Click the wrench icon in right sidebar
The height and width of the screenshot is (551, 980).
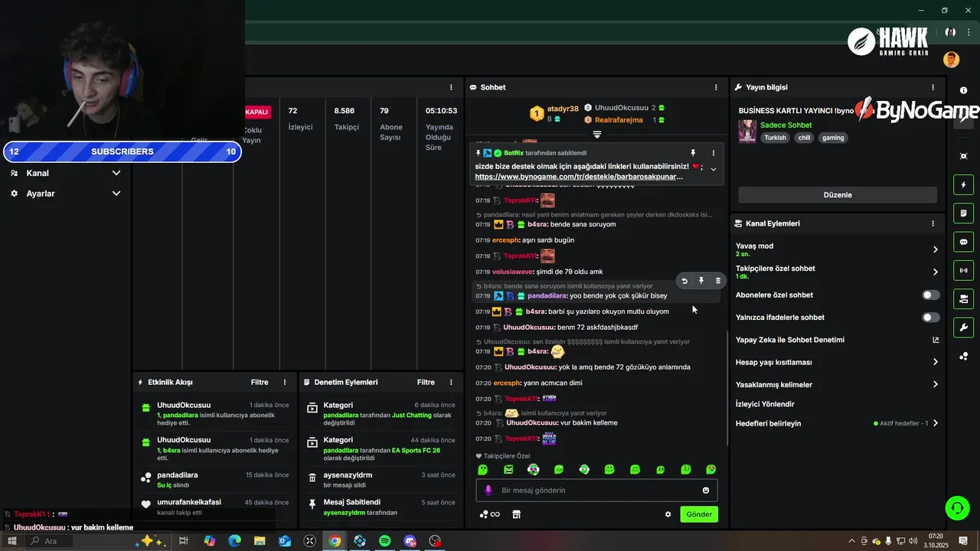(x=963, y=328)
